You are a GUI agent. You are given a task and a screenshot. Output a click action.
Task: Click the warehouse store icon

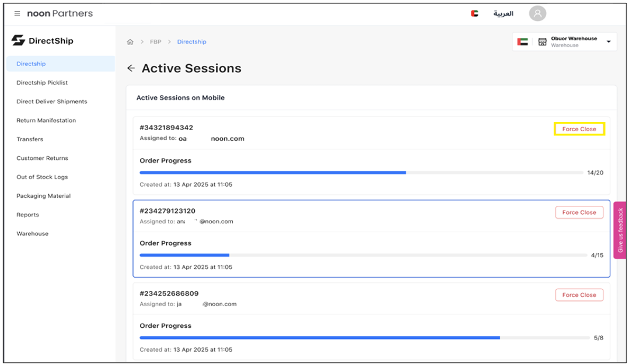tap(542, 42)
